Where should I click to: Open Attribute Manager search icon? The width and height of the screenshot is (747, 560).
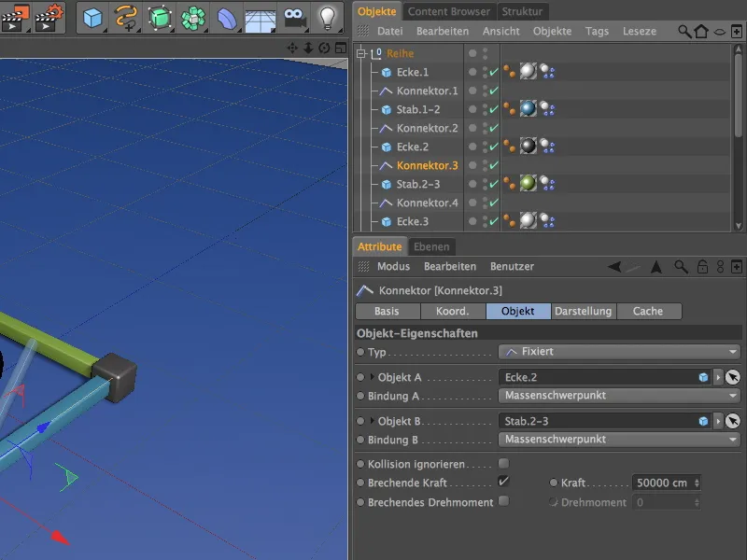tap(681, 267)
